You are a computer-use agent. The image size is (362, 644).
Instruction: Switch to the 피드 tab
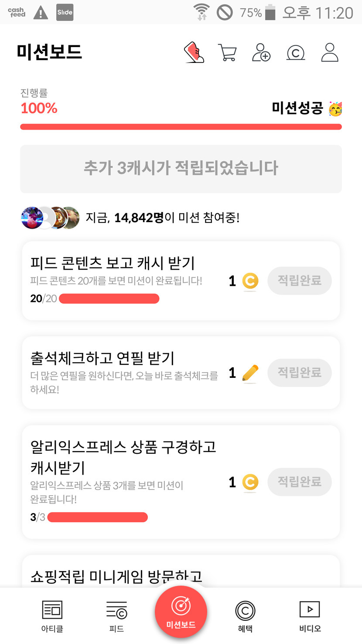coord(116,616)
